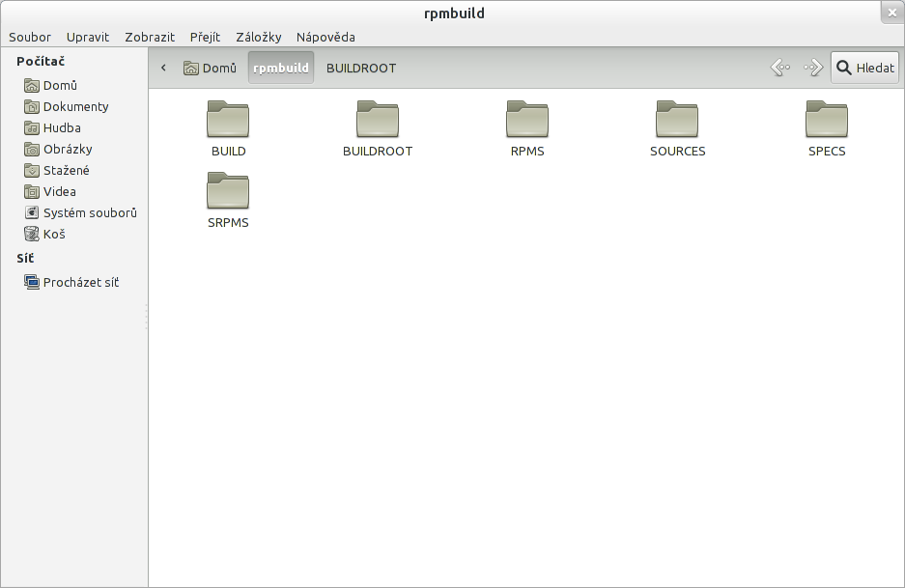
Task: Open the BUILD folder
Action: [x=228, y=120]
